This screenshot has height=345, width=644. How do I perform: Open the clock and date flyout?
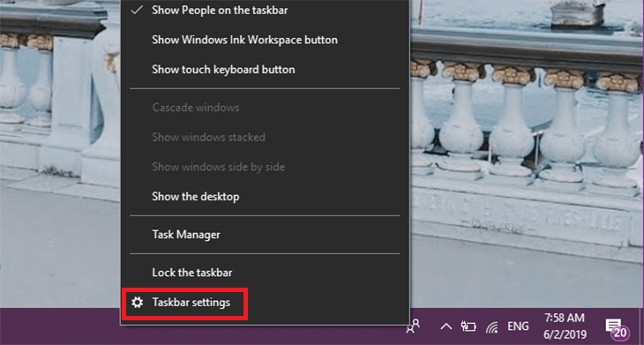565,326
